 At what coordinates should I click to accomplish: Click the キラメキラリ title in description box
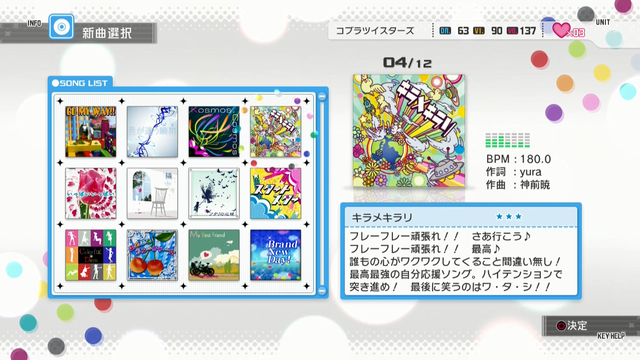coord(382,218)
